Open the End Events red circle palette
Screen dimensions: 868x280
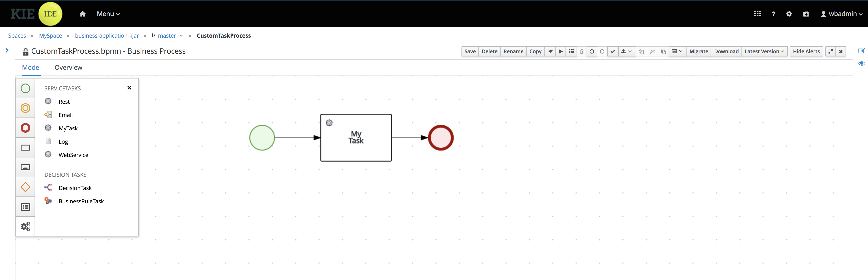(x=25, y=128)
